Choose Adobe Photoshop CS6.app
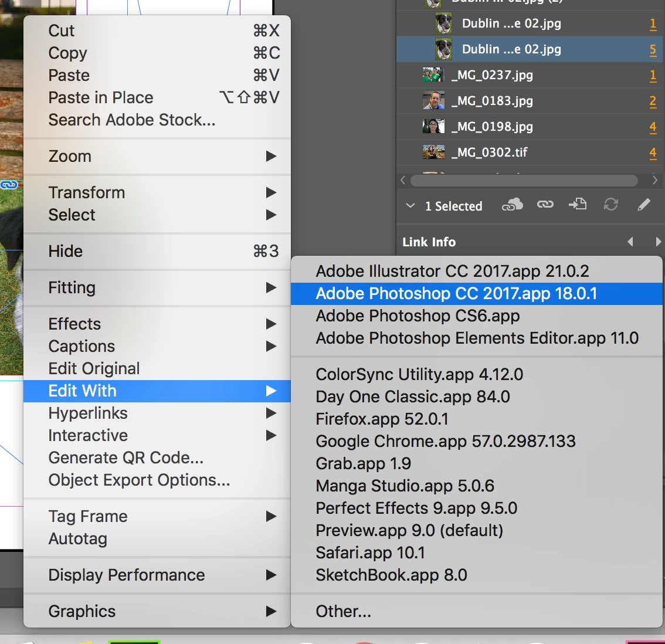 477,316
